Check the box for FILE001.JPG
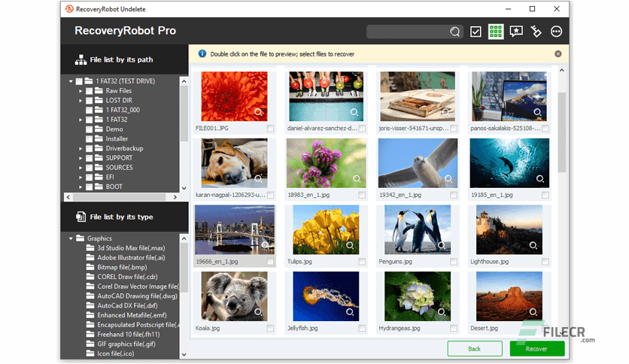629x364 pixels. pyautogui.click(x=270, y=129)
